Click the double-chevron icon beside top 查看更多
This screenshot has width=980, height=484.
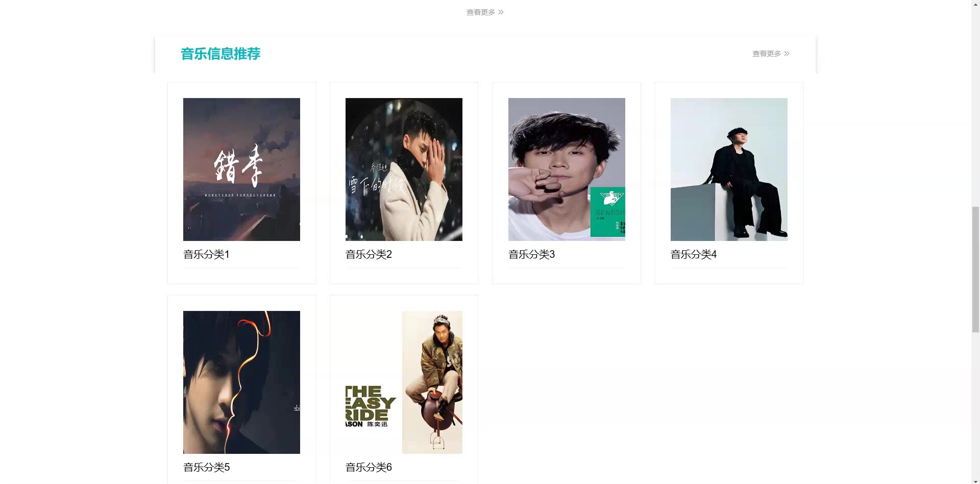(501, 12)
